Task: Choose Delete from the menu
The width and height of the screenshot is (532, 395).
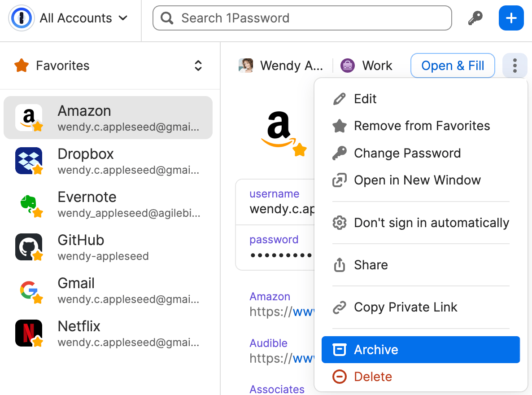Action: pyautogui.click(x=373, y=377)
